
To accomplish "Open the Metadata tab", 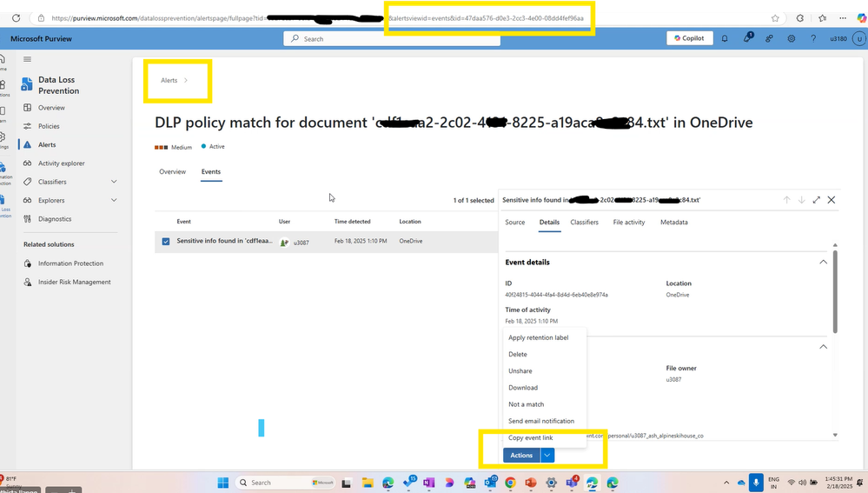I will click(673, 222).
